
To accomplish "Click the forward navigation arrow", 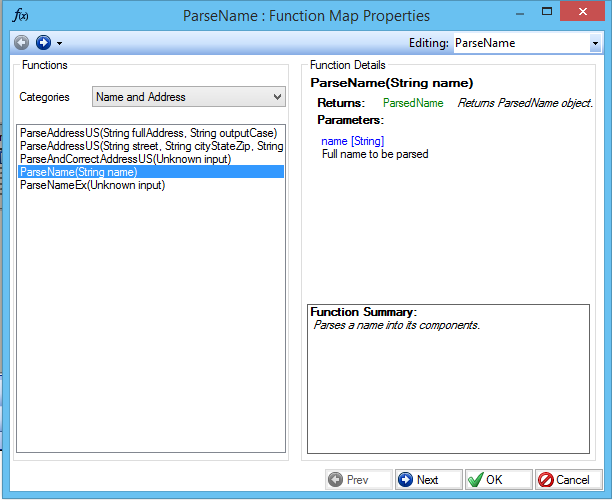I will [43, 43].
